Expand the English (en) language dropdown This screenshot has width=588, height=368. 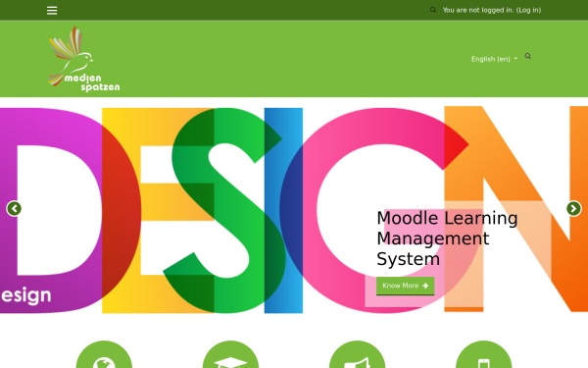pyautogui.click(x=494, y=59)
